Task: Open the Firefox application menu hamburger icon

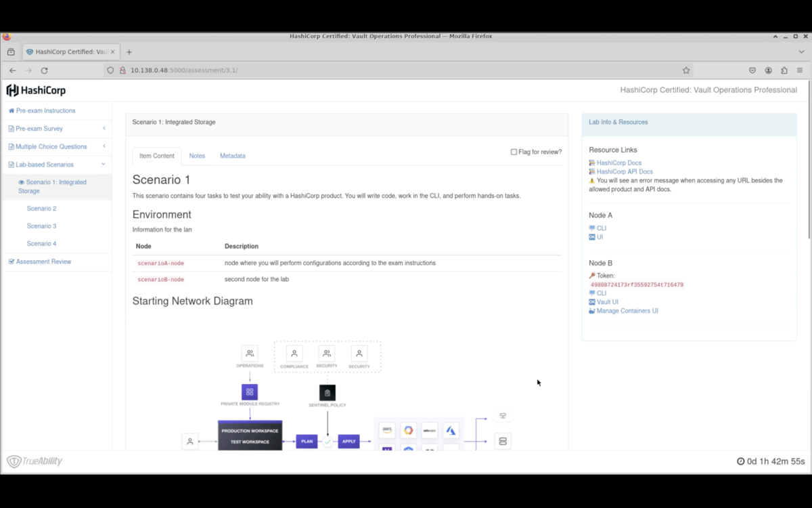Action: (800, 70)
